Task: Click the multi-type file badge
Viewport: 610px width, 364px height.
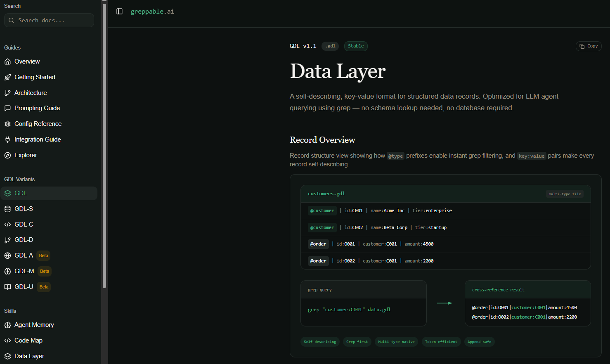Action: coord(565,194)
